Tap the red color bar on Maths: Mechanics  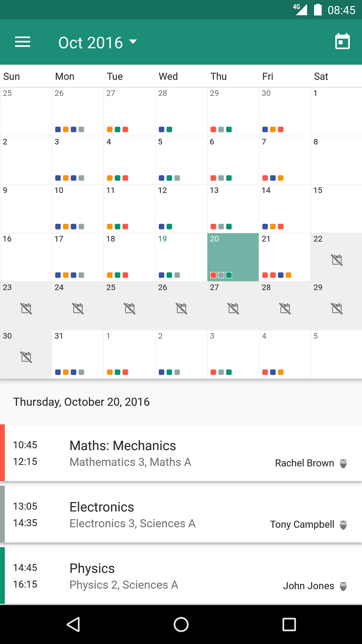tap(2, 452)
